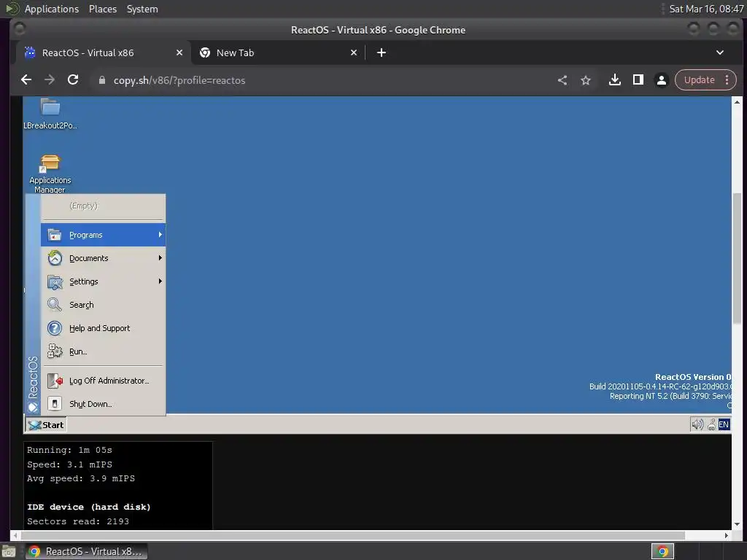Select Log Off Administrator...
747x560 pixels.
pyautogui.click(x=103, y=381)
